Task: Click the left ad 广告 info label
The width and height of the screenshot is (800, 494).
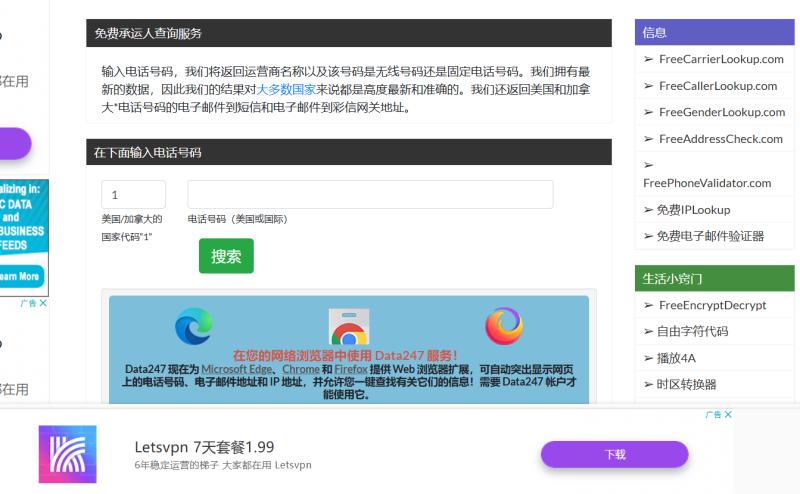Action: (29, 303)
